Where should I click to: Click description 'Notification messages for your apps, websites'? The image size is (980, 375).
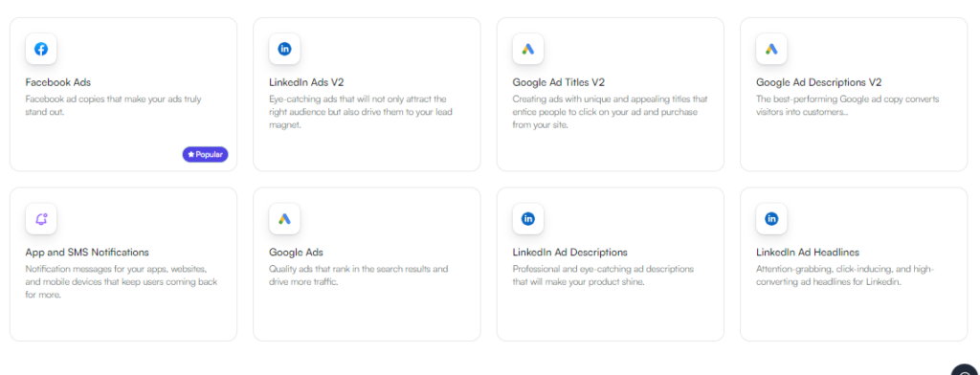click(122, 282)
